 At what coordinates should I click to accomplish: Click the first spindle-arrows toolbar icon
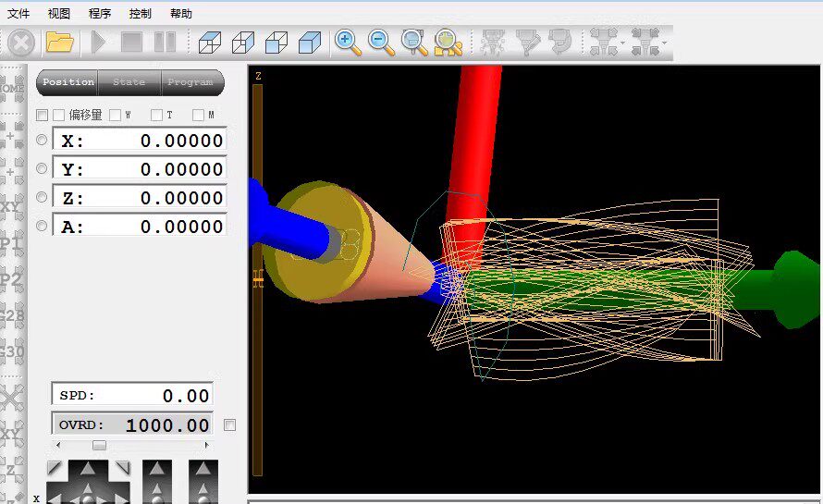[603, 42]
